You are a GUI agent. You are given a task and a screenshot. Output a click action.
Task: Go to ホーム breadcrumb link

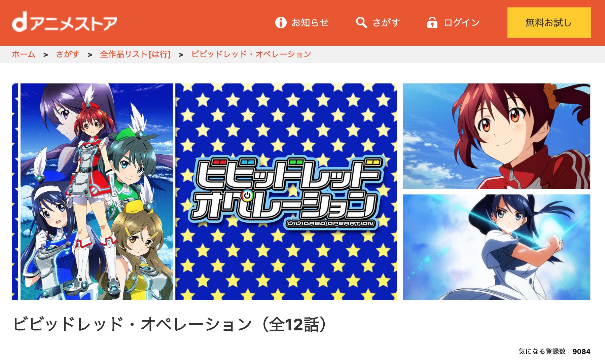24,54
